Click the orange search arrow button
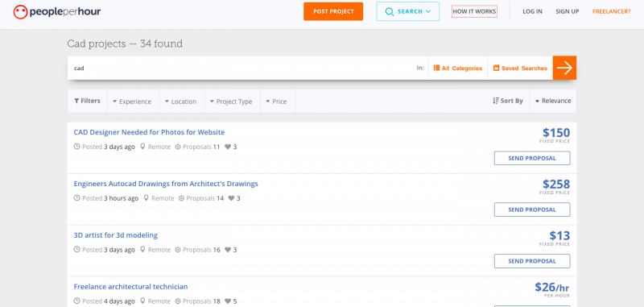644x307 pixels. point(565,68)
